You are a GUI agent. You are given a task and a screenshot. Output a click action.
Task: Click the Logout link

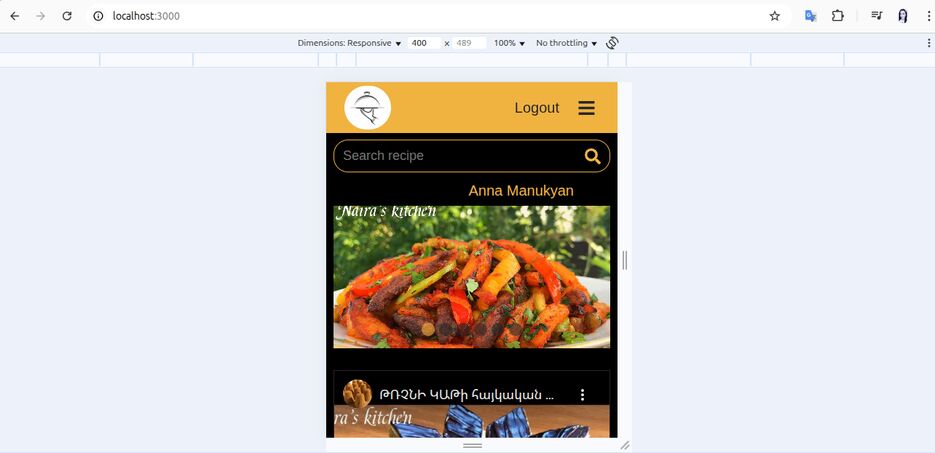click(x=537, y=108)
